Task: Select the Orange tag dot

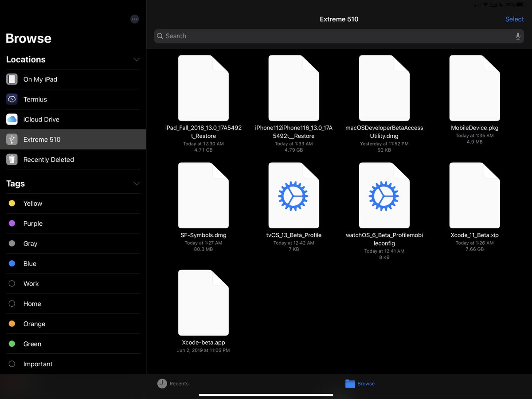Action: pyautogui.click(x=12, y=324)
